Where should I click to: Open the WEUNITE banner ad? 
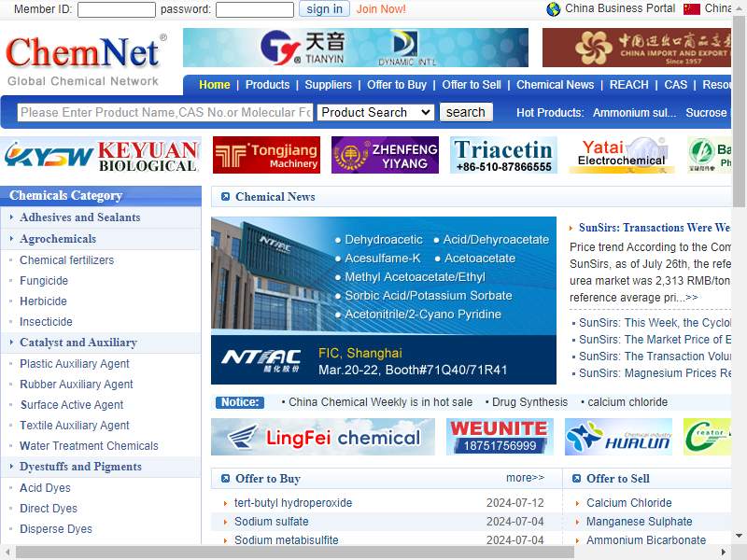(x=500, y=437)
